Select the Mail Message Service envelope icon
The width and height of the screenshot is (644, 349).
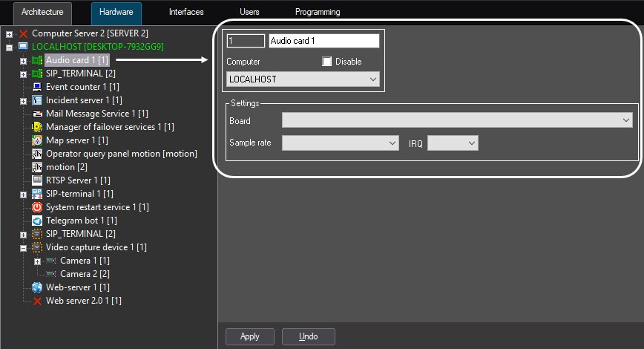37,114
